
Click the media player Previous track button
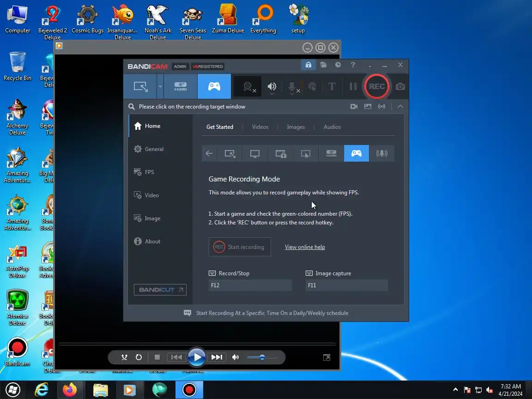pos(176,357)
